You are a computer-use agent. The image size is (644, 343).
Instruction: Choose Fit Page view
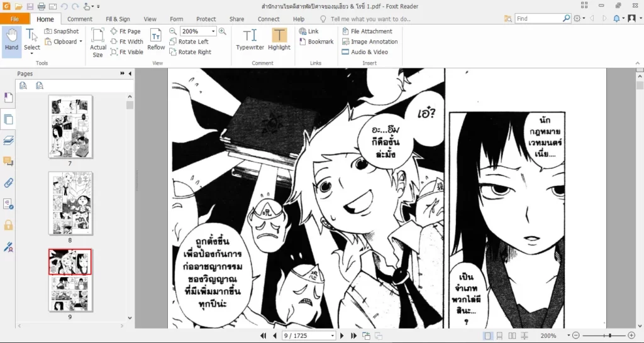pos(125,31)
